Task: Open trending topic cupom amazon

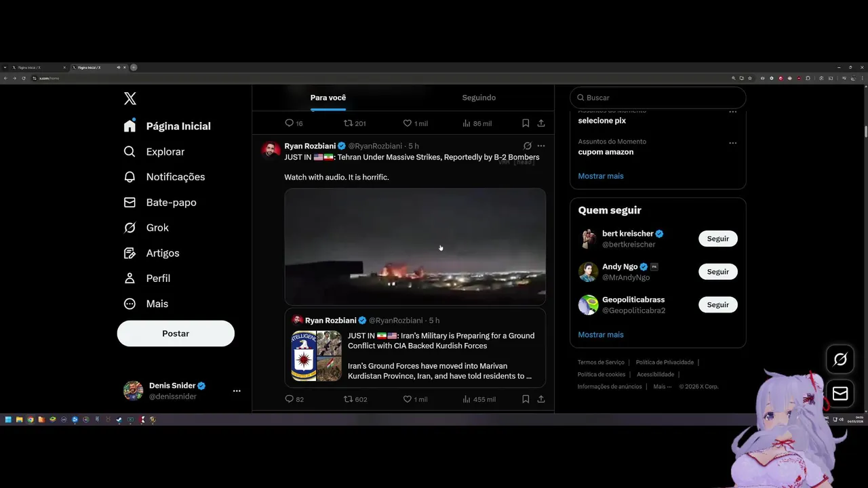Action: point(606,152)
